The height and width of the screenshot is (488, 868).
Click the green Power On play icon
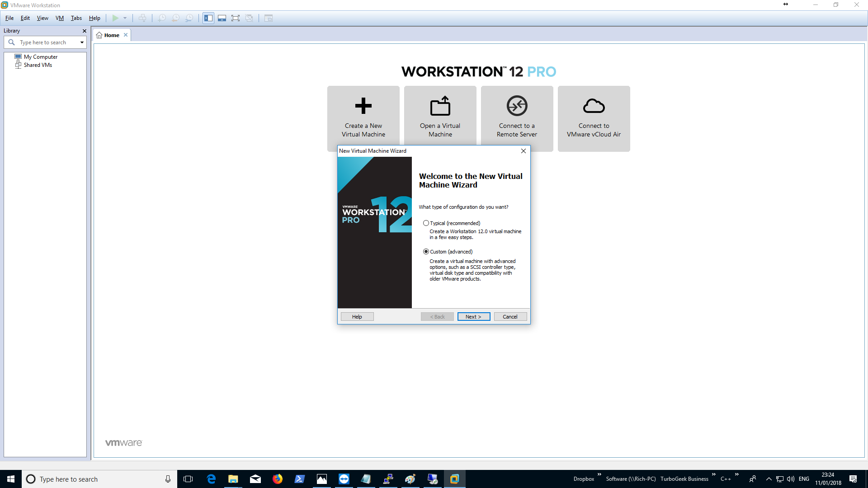click(115, 18)
